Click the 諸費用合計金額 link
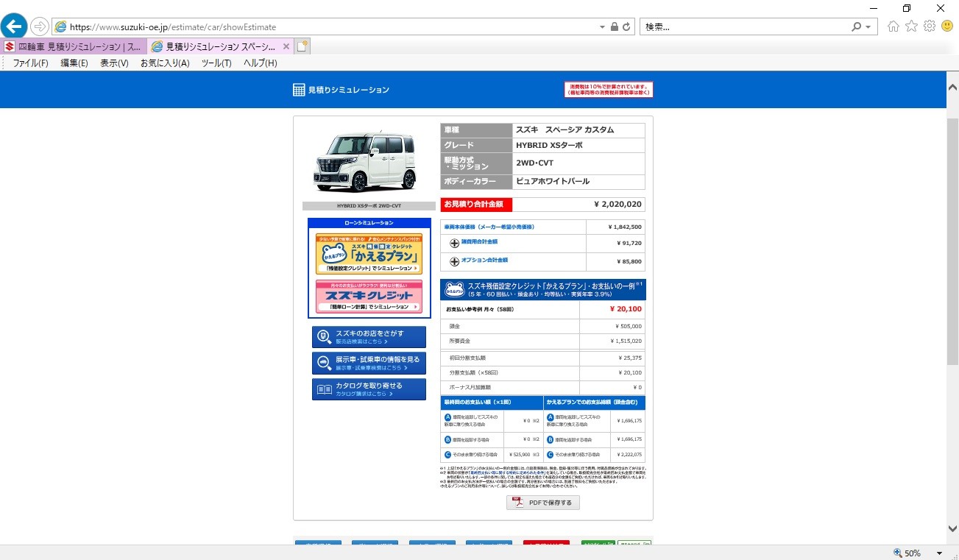 pyautogui.click(x=479, y=242)
